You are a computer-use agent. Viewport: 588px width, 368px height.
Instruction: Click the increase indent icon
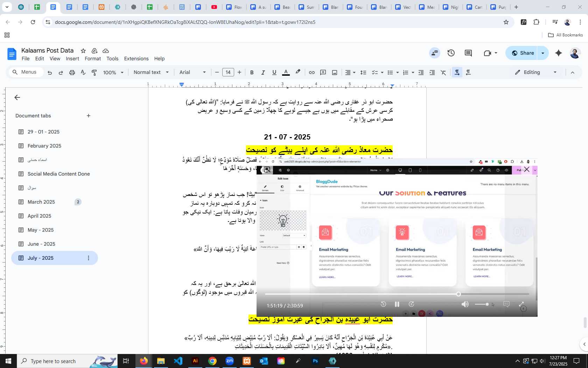point(432,73)
